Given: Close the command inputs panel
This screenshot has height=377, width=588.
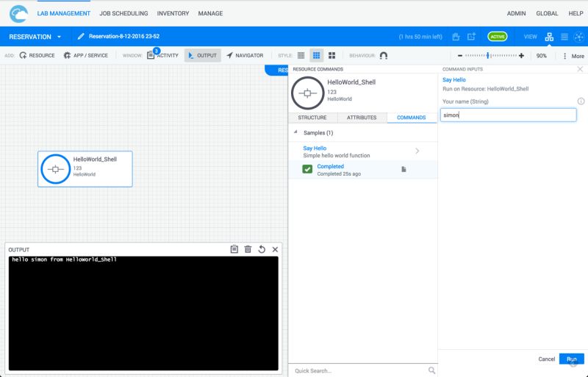Looking at the screenshot, I should click(x=580, y=69).
